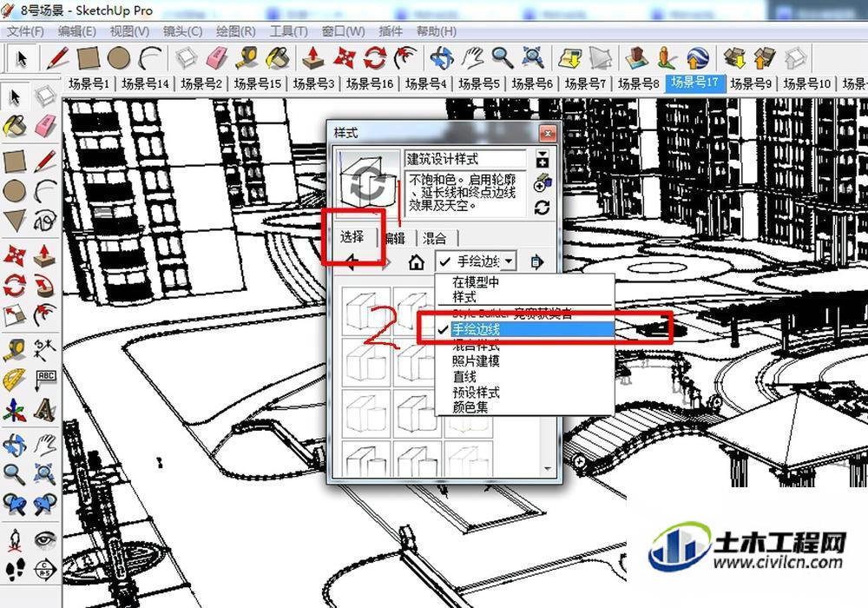
Task: Open Preview in Google Earth icon
Action: pos(698,57)
